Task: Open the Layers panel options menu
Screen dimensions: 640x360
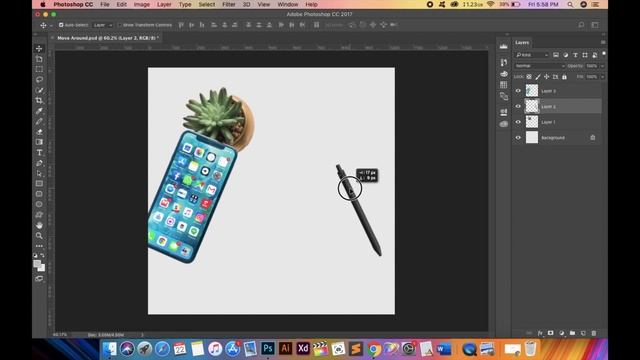Action: 603,42
